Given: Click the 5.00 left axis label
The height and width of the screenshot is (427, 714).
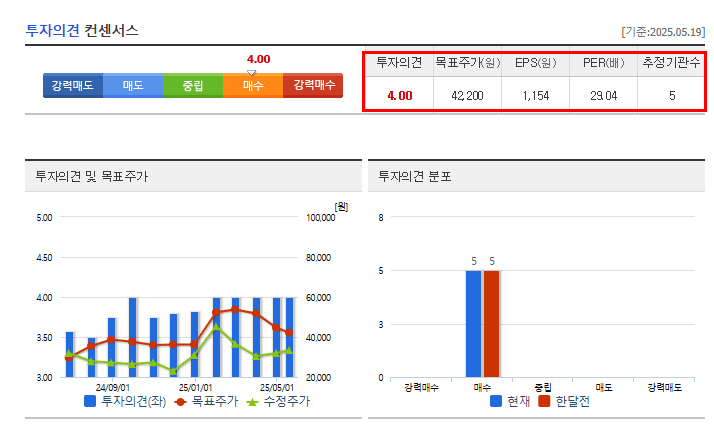Looking at the screenshot, I should (44, 218).
